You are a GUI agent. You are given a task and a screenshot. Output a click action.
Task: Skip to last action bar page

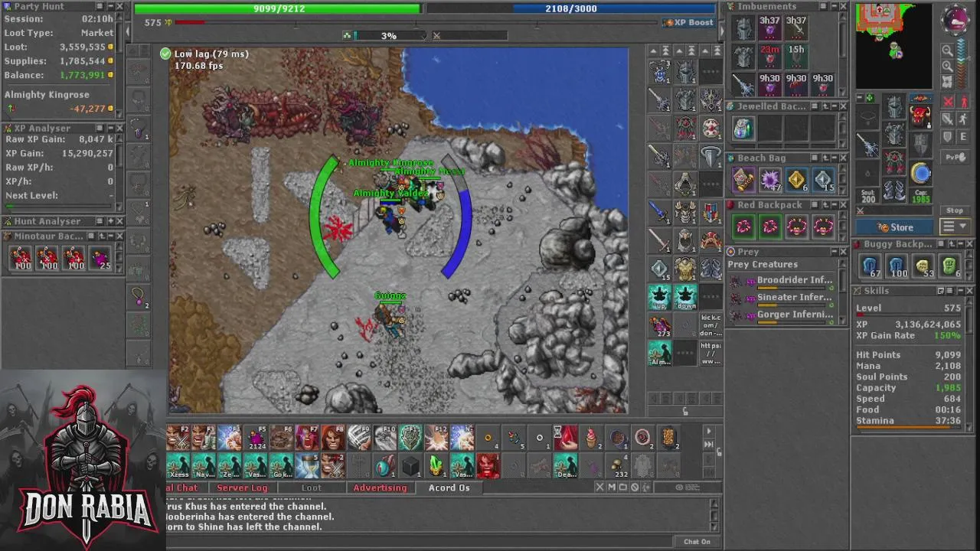click(x=708, y=444)
